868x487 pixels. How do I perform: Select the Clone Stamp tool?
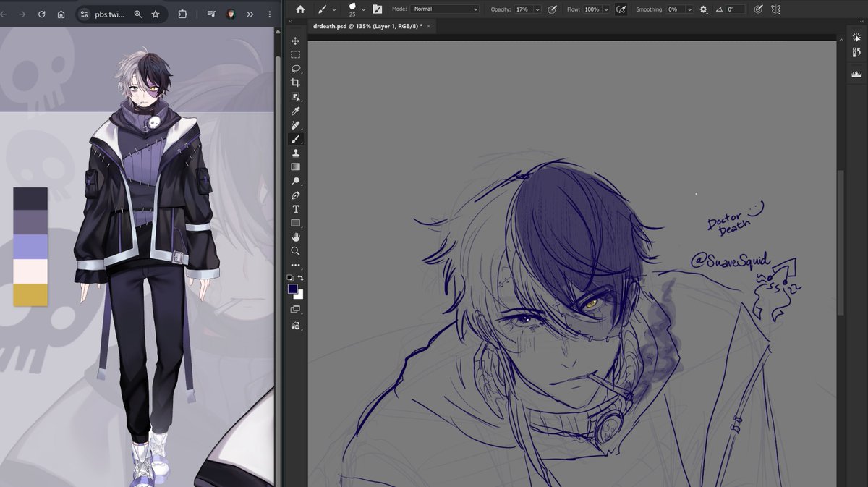295,153
